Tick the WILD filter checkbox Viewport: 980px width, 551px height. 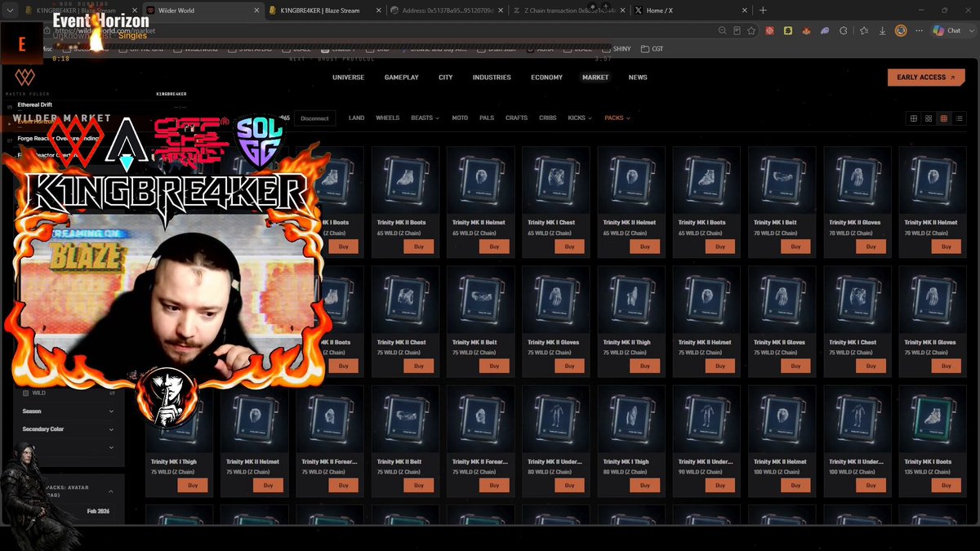pos(25,393)
